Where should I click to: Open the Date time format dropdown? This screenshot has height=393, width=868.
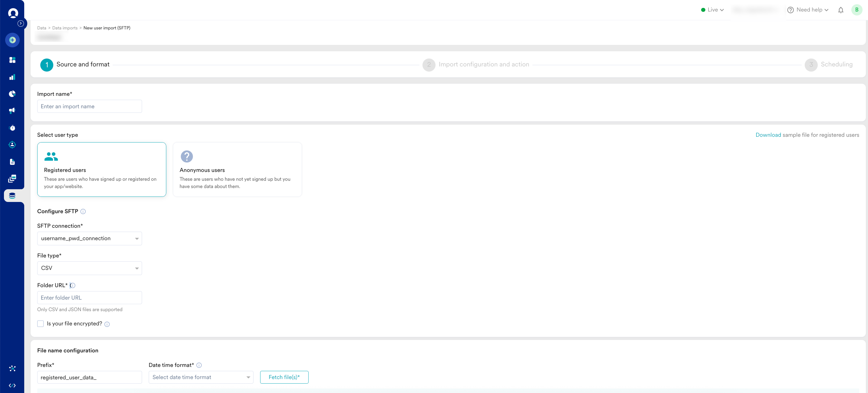pos(201,377)
